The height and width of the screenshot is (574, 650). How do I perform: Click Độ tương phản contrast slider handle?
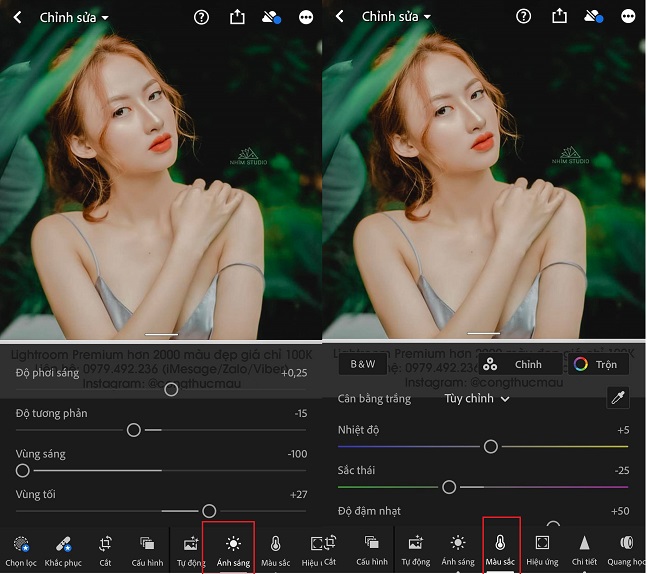[133, 430]
